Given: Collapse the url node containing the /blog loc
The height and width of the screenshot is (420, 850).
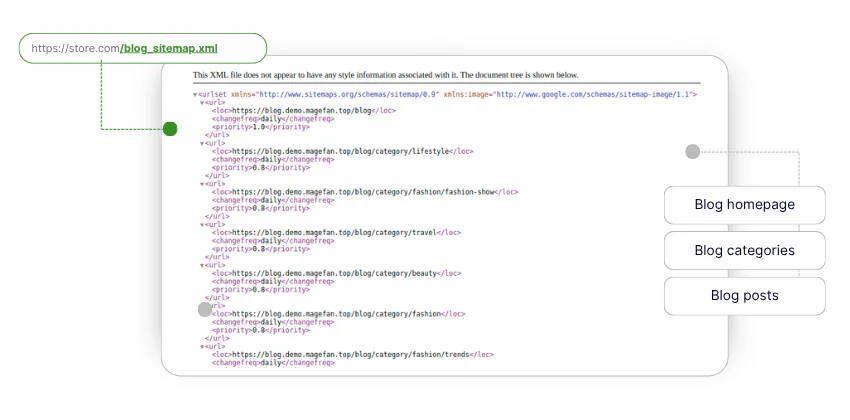Looking at the screenshot, I should (x=202, y=102).
